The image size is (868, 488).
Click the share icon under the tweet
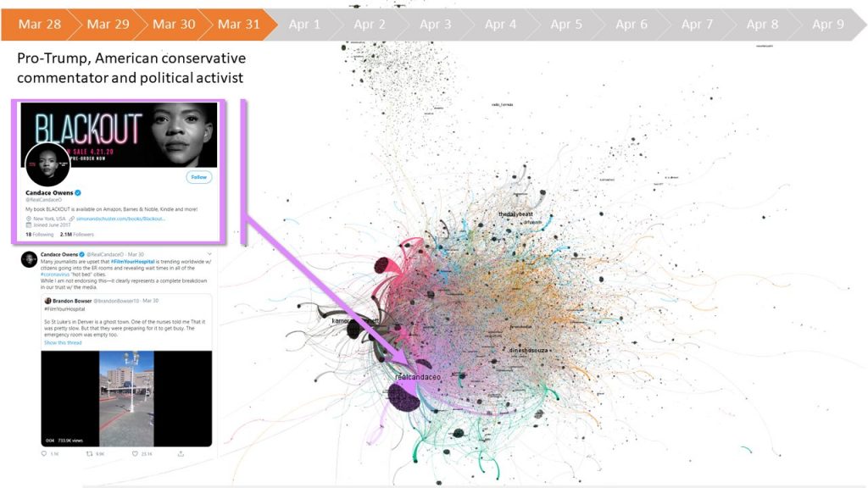181,454
